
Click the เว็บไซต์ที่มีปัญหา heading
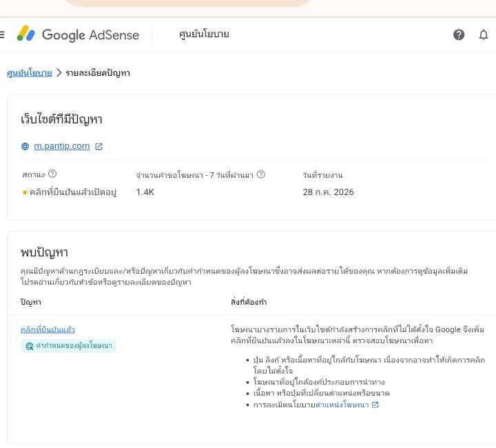[x=61, y=120]
